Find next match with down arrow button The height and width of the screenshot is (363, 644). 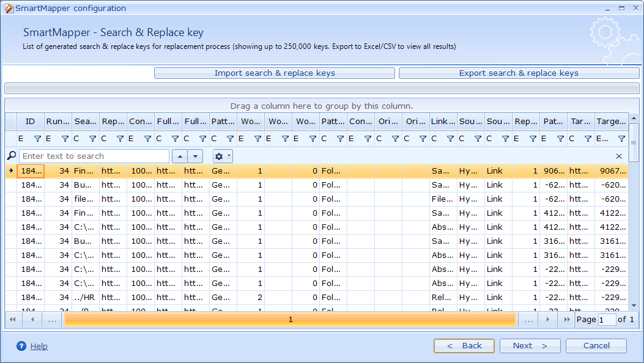click(x=195, y=156)
